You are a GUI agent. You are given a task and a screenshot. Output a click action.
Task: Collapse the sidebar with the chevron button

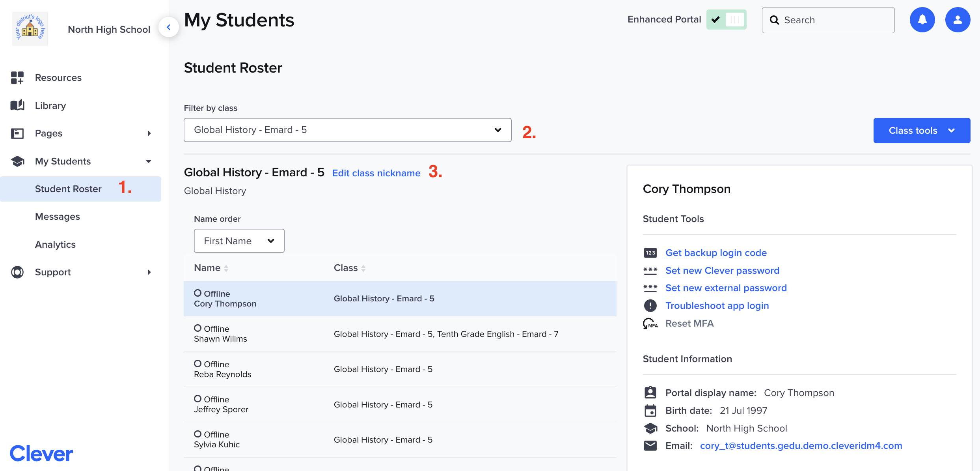coord(169,27)
